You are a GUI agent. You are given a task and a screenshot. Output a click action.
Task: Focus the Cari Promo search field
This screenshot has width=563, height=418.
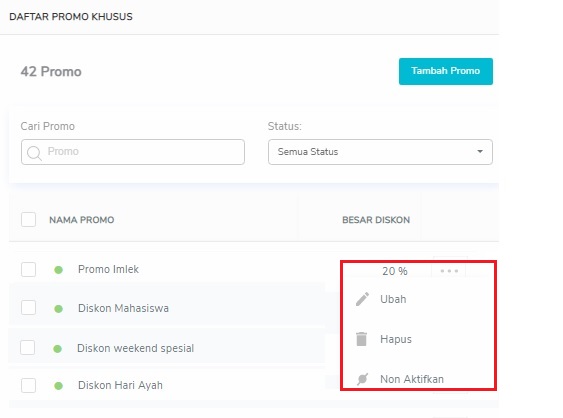pos(133,152)
